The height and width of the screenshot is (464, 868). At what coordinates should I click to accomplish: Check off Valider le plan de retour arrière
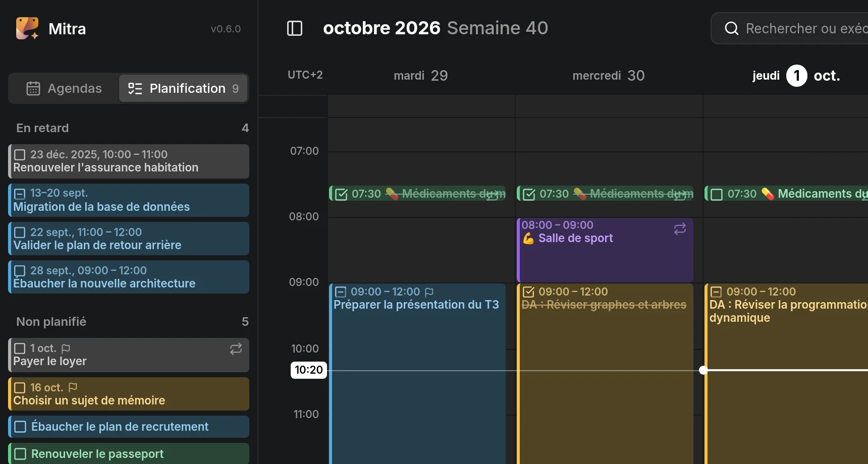click(20, 233)
